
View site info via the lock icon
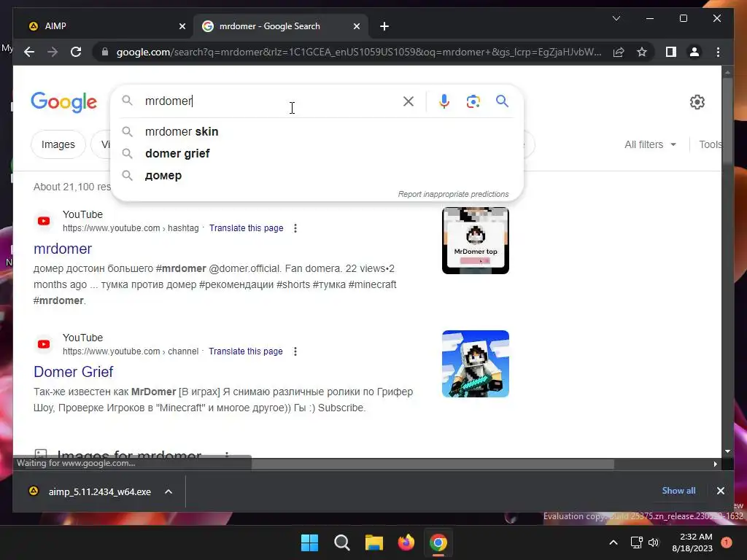[x=105, y=52]
